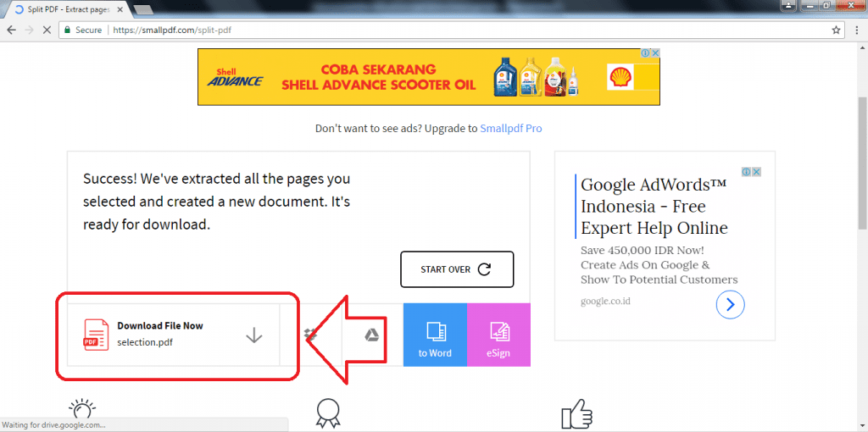Select the Split PDF browser tab
This screenshot has height=432, width=868.
click(70, 9)
